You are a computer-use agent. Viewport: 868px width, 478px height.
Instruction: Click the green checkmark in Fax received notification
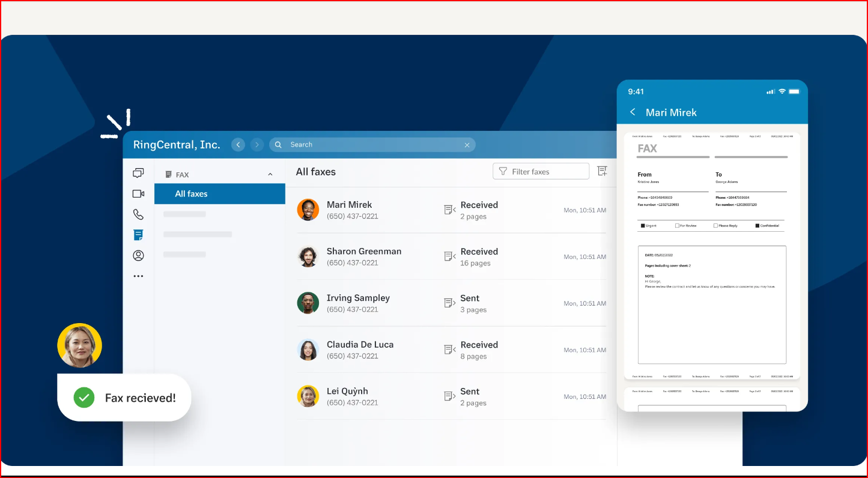(84, 398)
